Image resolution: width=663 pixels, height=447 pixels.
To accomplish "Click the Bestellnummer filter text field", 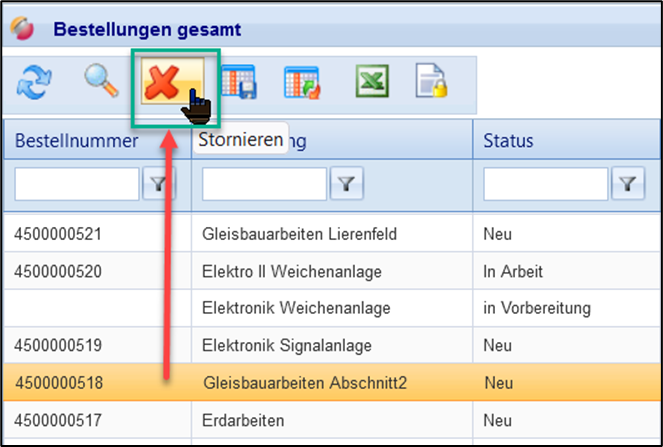I will click(x=77, y=183).
